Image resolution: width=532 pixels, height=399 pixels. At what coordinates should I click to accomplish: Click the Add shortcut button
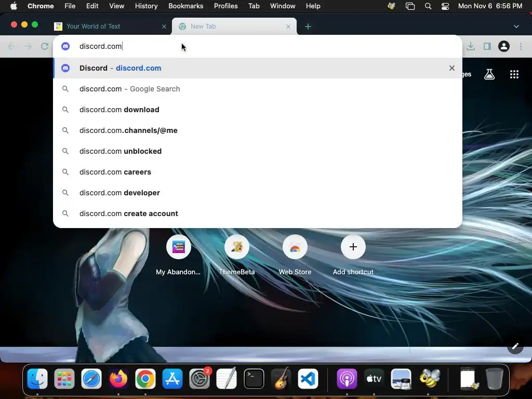point(353,255)
